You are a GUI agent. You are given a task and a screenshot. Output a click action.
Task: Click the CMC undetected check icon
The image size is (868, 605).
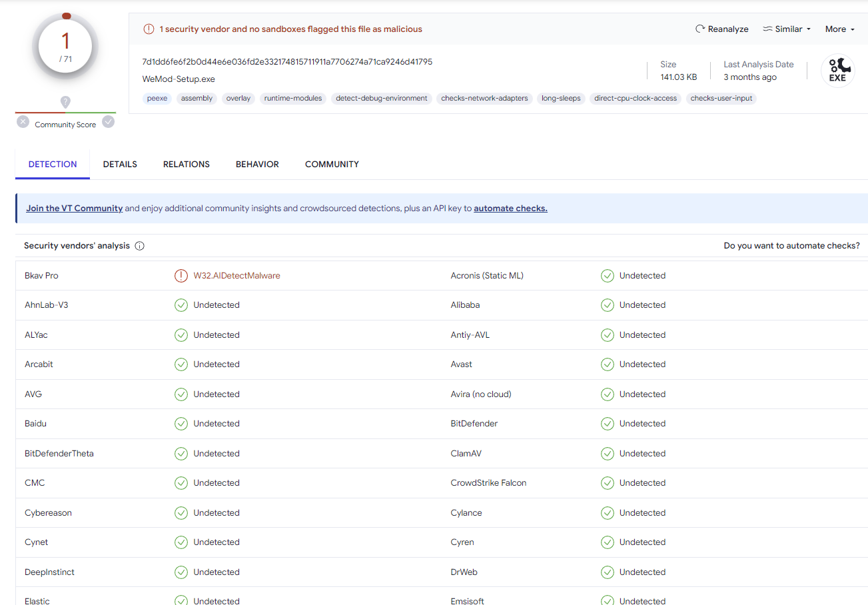tap(181, 483)
